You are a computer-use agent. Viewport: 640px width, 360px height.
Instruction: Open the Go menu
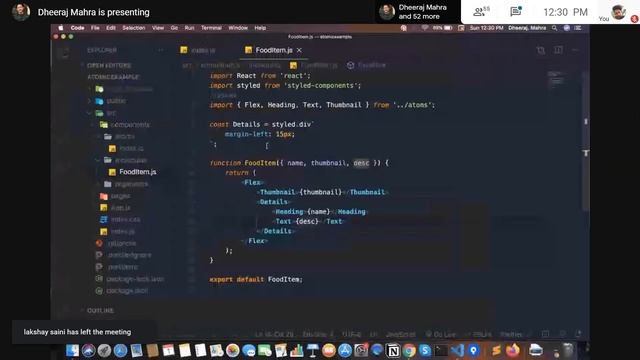(174, 28)
